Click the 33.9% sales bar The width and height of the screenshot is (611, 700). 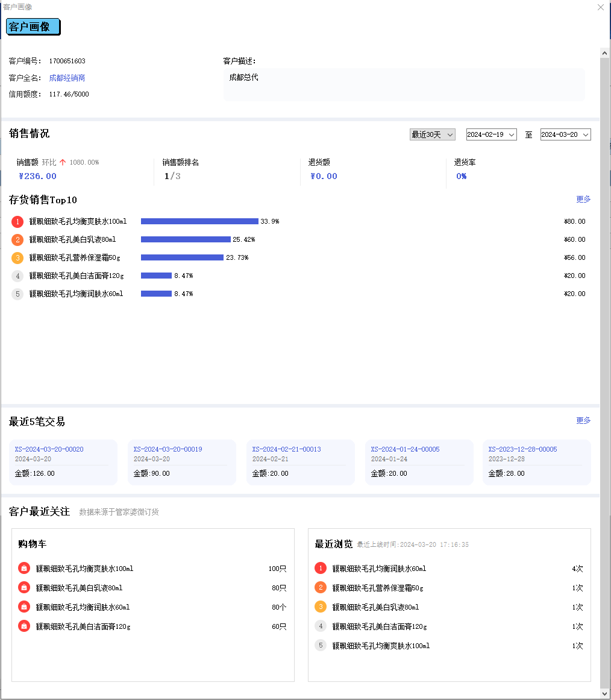click(199, 221)
